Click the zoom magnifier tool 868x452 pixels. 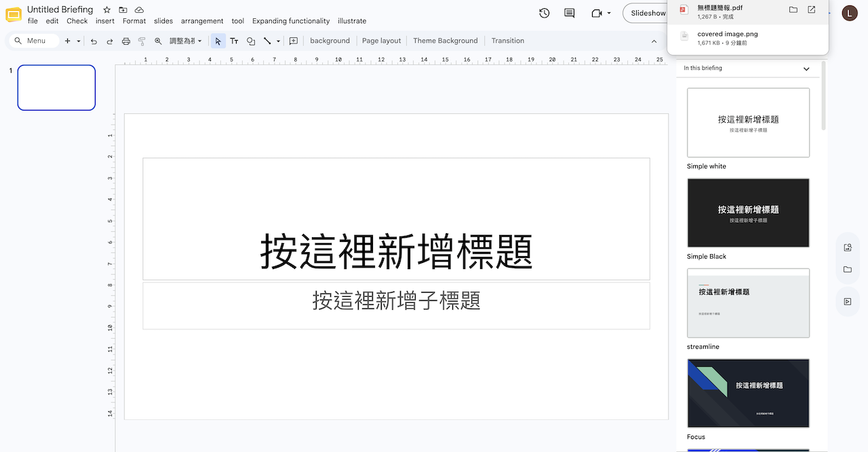pyautogui.click(x=158, y=41)
